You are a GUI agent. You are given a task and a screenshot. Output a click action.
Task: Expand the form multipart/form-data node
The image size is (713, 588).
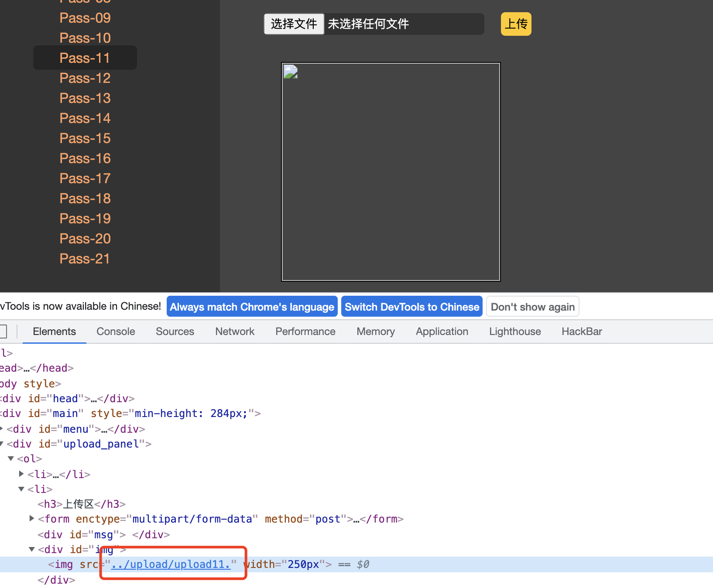click(32, 518)
